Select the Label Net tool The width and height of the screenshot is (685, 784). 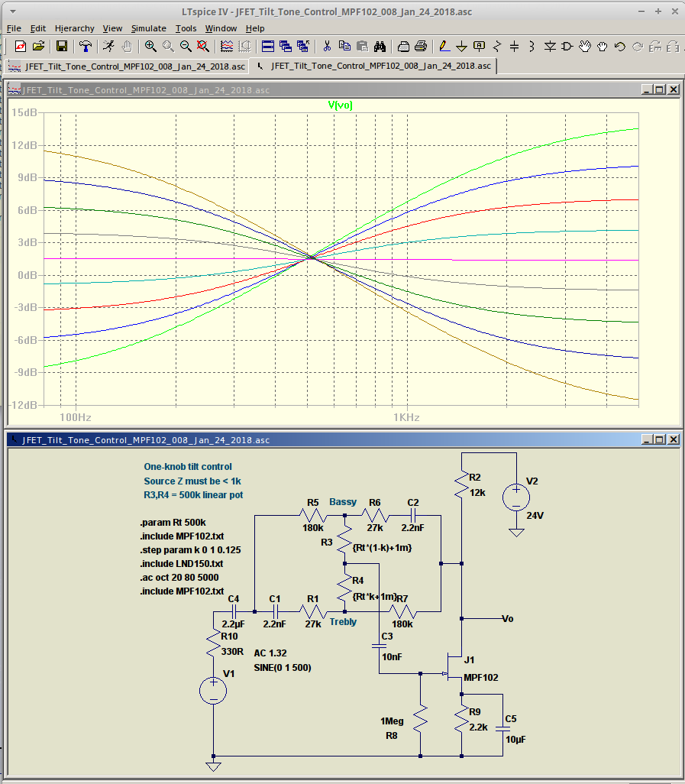479,47
